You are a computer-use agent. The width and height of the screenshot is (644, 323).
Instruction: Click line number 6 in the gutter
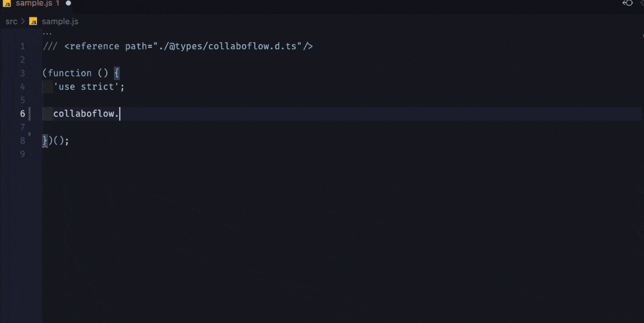[22, 113]
